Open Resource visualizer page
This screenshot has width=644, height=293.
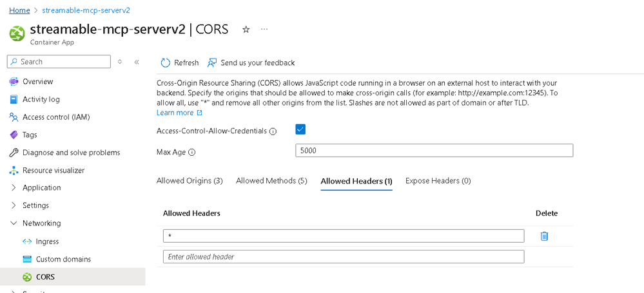click(53, 171)
